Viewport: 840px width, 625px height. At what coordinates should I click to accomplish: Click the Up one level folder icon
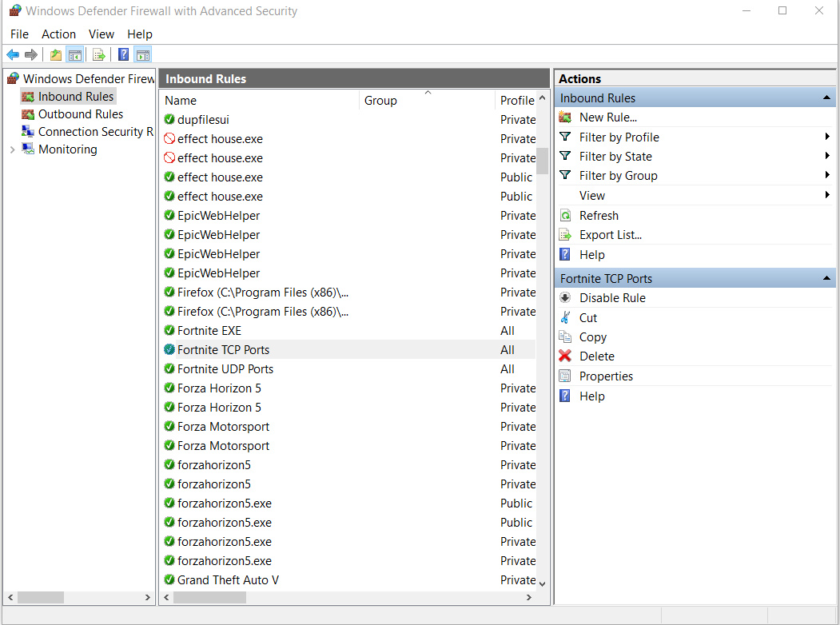(55, 54)
